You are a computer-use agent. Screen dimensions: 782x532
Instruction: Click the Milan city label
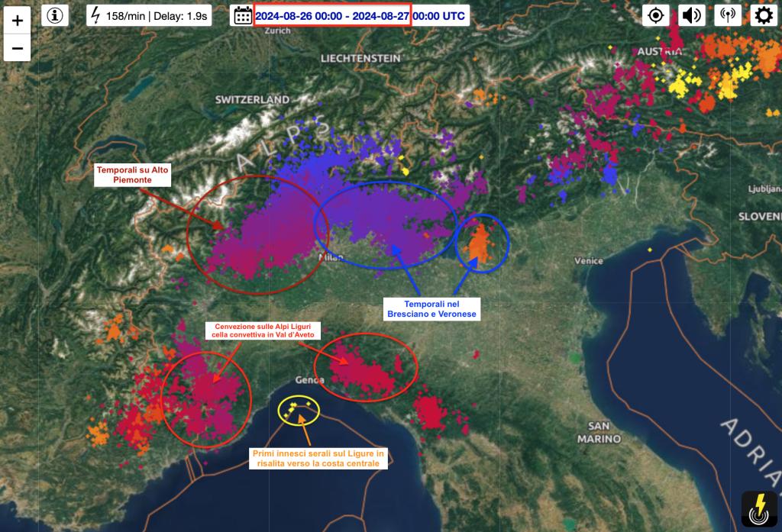pyautogui.click(x=331, y=257)
